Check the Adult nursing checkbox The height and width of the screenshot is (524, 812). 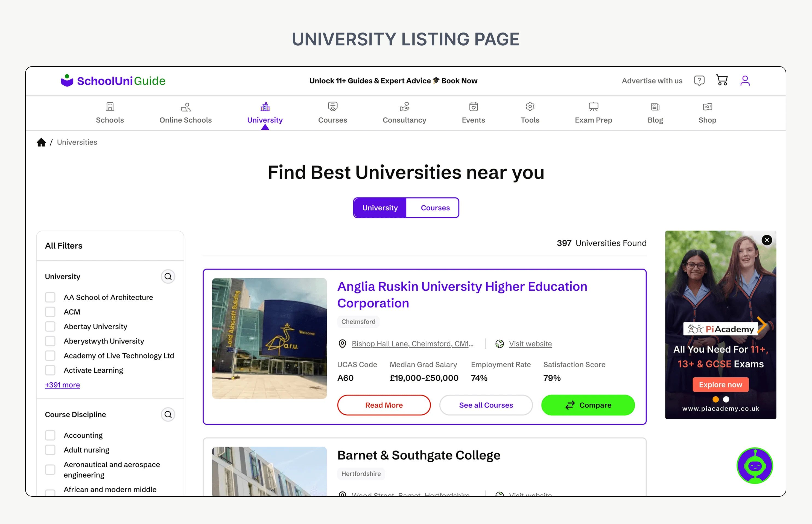[50, 450]
